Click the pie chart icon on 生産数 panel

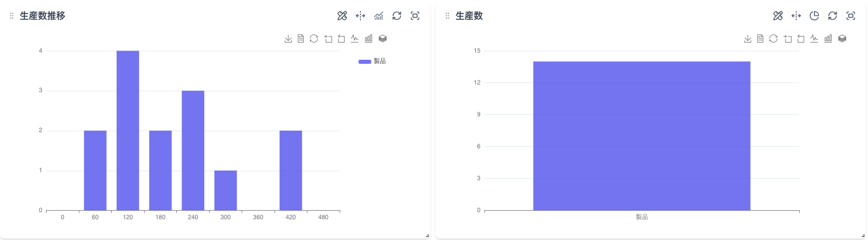point(814,16)
